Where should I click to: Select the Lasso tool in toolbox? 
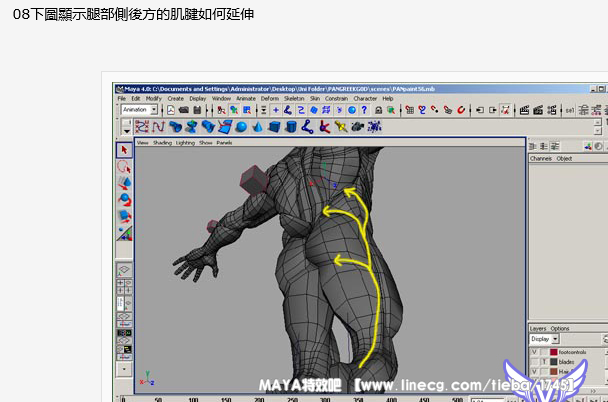125,167
